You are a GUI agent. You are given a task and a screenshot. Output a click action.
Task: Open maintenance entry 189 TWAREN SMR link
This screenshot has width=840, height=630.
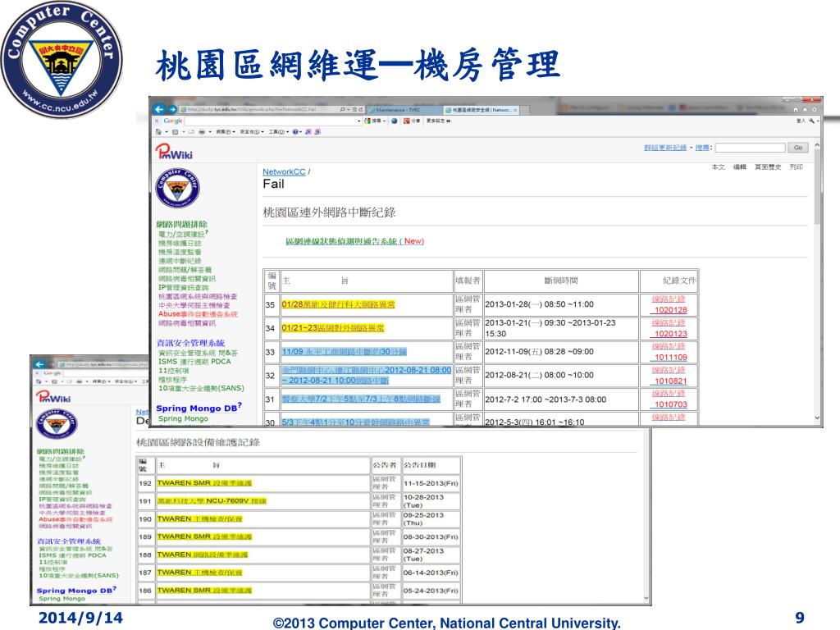[204, 536]
